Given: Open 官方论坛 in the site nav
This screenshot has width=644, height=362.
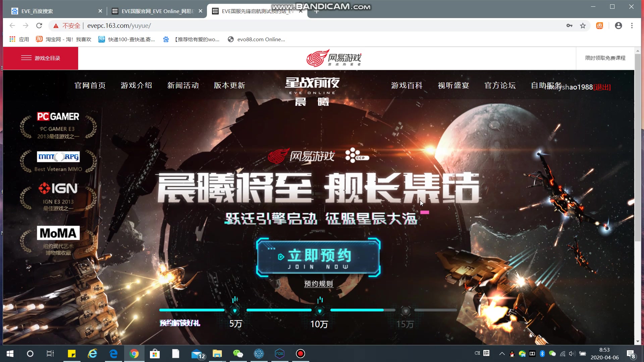Looking at the screenshot, I should [x=500, y=85].
